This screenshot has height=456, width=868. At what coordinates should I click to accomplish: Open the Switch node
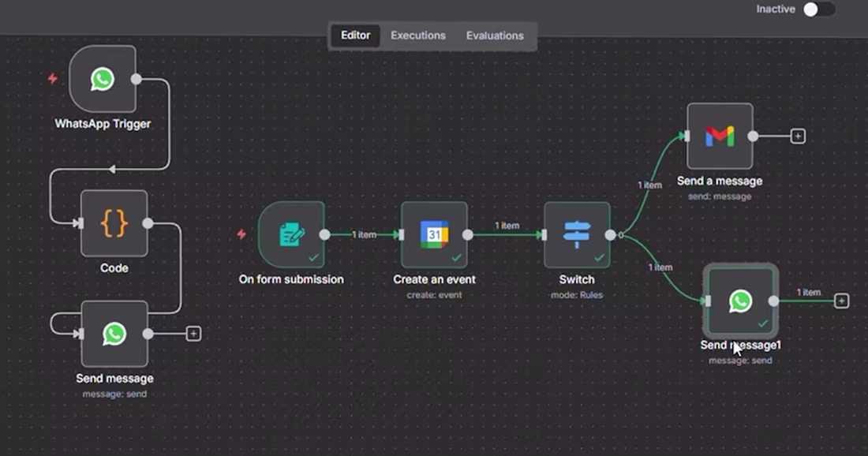click(577, 234)
